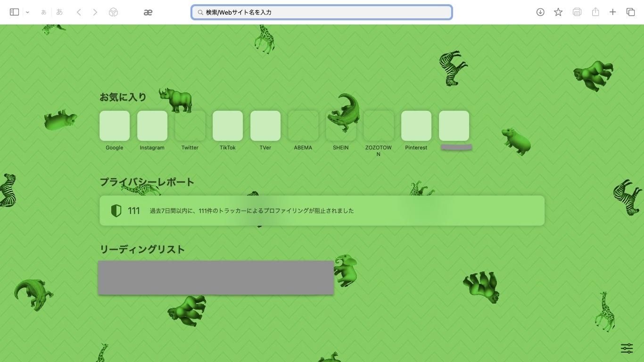Decrease text size with the small あ button

pyautogui.click(x=44, y=12)
